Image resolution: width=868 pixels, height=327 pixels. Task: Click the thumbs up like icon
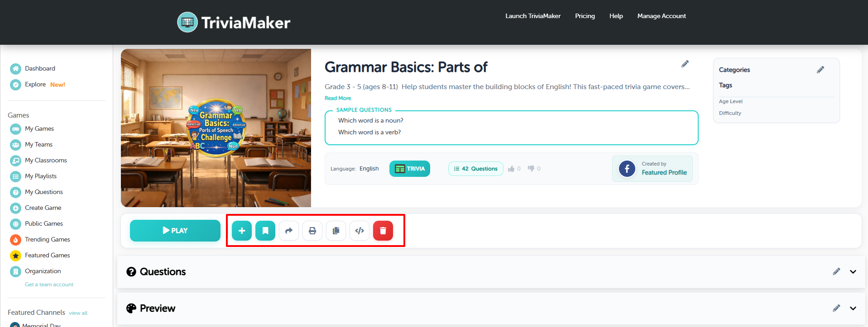(x=511, y=169)
